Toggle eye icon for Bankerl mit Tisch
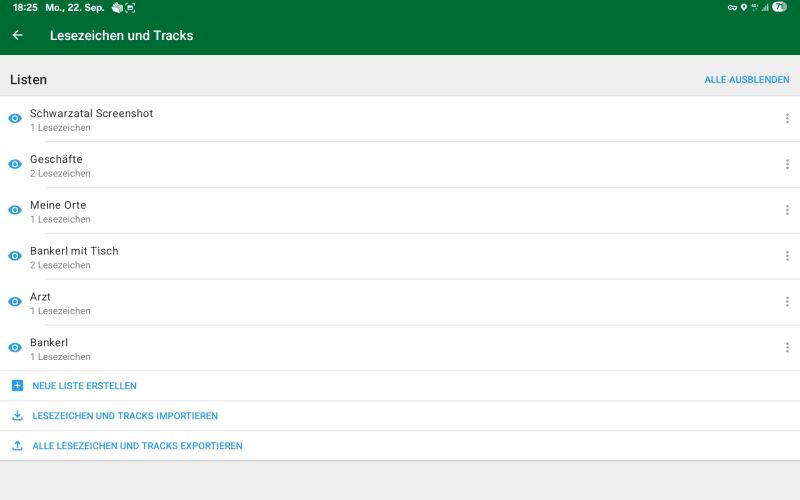 click(x=15, y=256)
